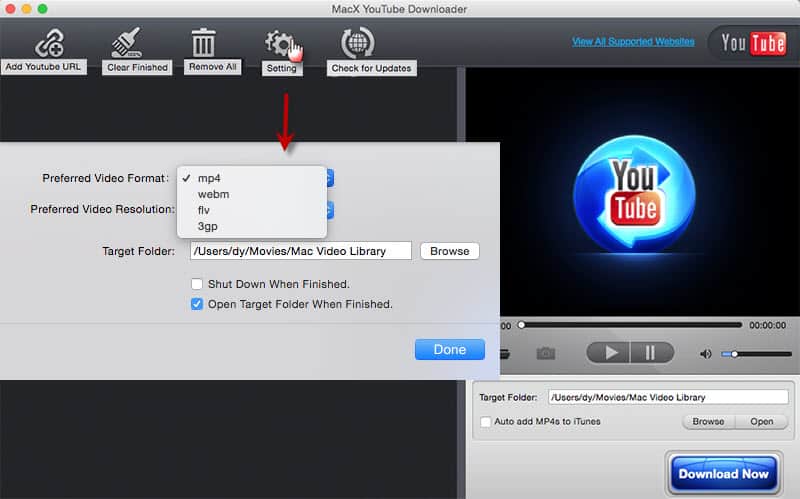
Task: Click the Clear Finished label button
Action: click(137, 67)
